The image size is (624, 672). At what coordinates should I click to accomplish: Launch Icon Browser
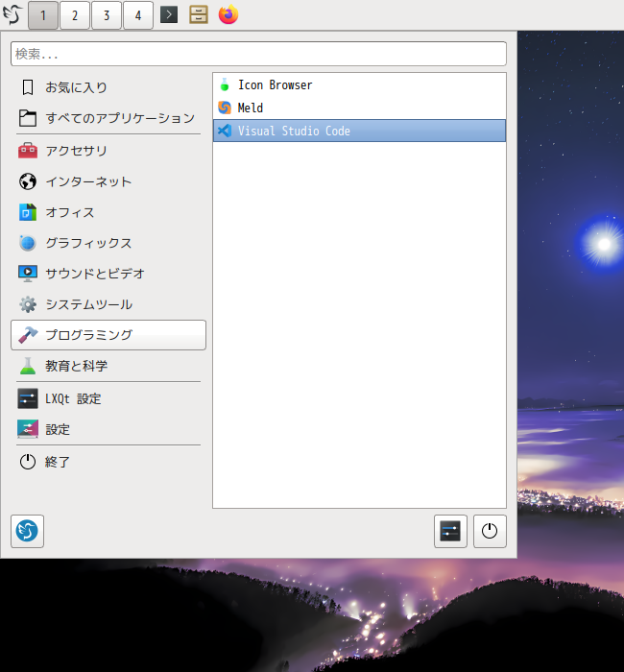[359, 84]
